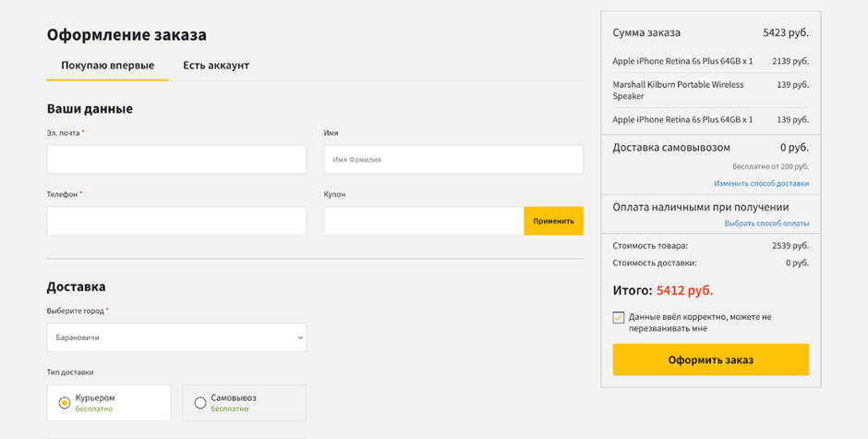
Task: Click Marshall Kilburn Portable Wireless Speaker item
Action: (x=678, y=90)
